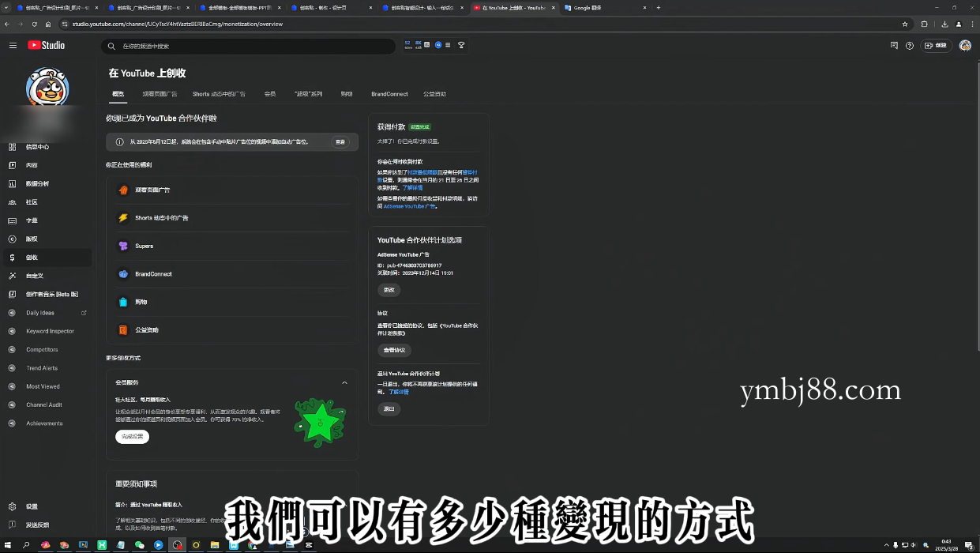The image size is (980, 553).
Task: Focus the channel search field
Action: coord(248,46)
